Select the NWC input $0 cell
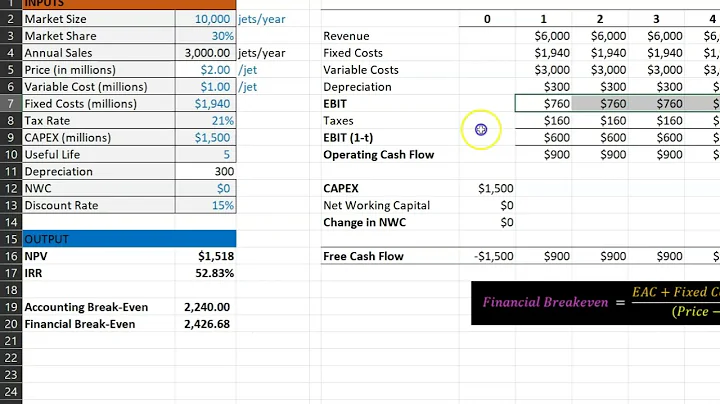 (x=206, y=189)
